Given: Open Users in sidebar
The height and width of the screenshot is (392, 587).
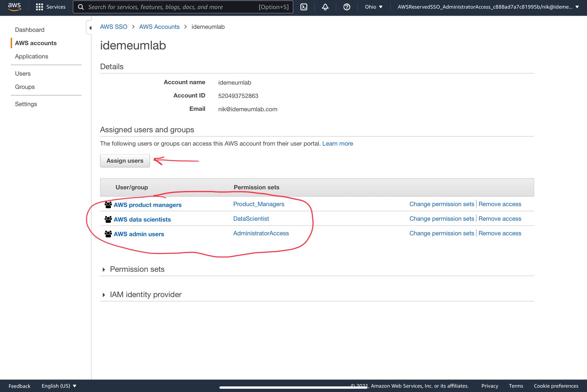Looking at the screenshot, I should [23, 74].
